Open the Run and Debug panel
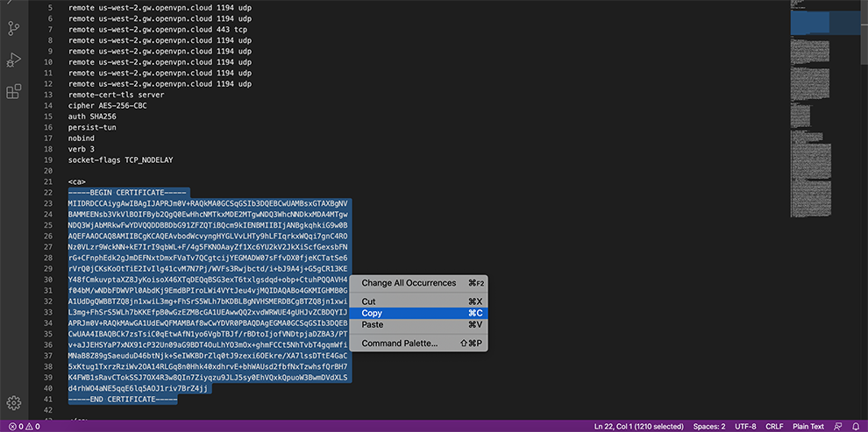The image size is (868, 432). (14, 60)
